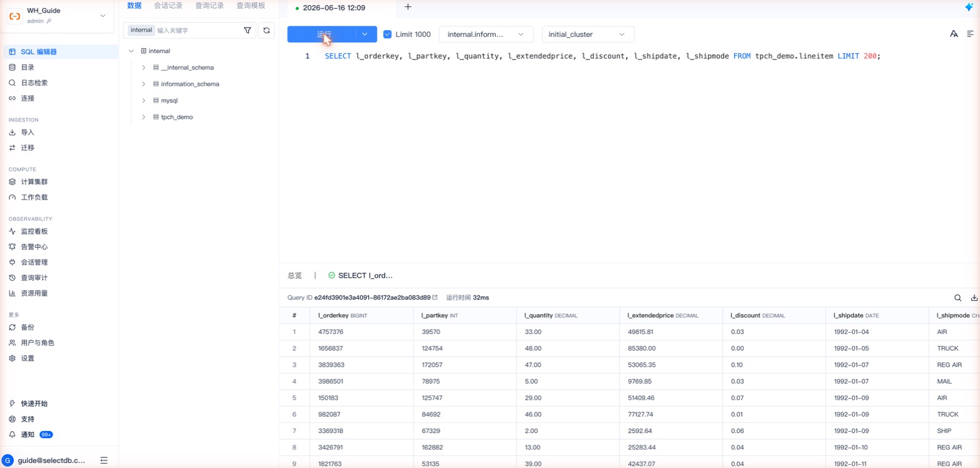Click the 会话管理 plug icon

12,262
